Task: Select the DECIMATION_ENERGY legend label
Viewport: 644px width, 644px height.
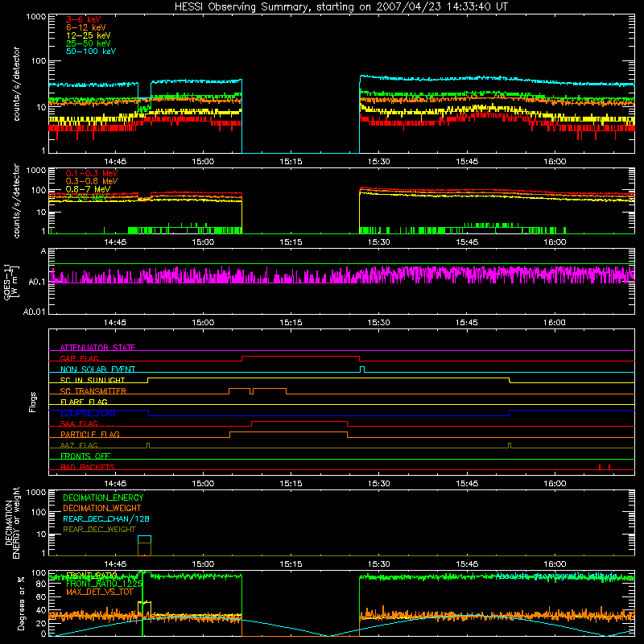Action: tap(103, 497)
